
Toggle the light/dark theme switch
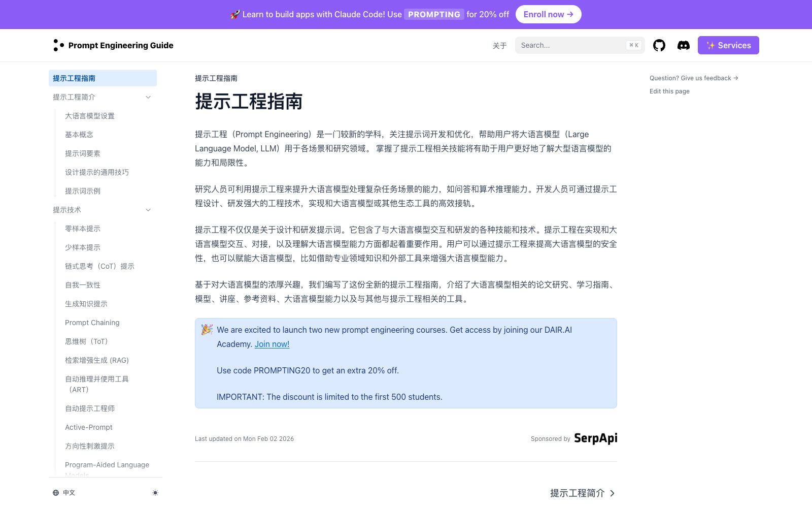pyautogui.click(x=155, y=493)
